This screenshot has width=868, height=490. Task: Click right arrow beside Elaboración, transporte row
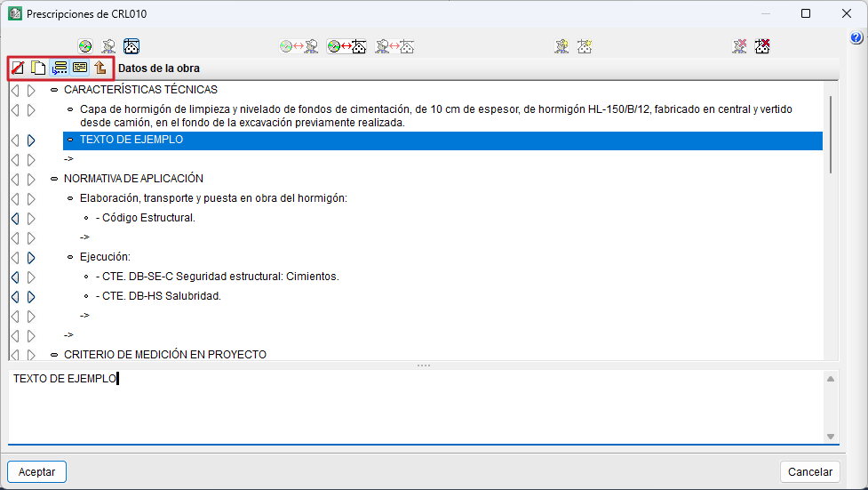[31, 199]
